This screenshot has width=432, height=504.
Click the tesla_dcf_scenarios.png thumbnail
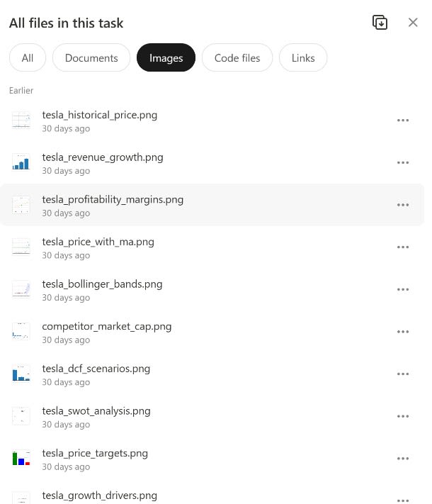pos(21,374)
